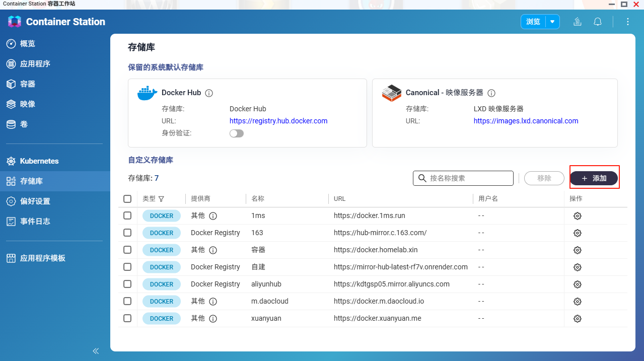Open the three-dot more options menu
Viewport: 644px width, 361px height.
tap(627, 22)
